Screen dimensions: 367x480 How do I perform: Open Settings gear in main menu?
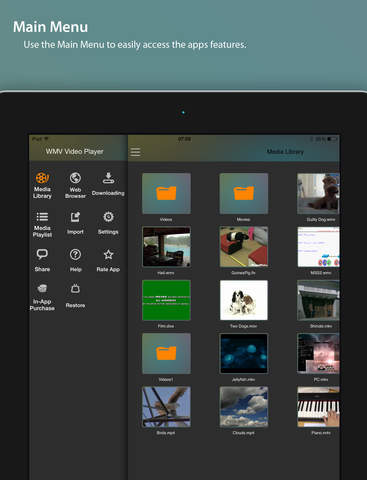click(x=108, y=223)
